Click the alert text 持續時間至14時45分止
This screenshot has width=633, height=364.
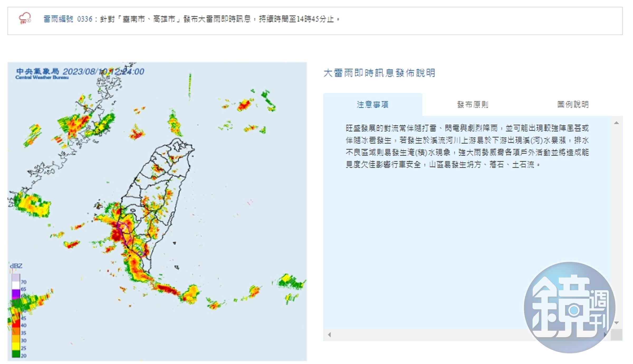[296, 19]
